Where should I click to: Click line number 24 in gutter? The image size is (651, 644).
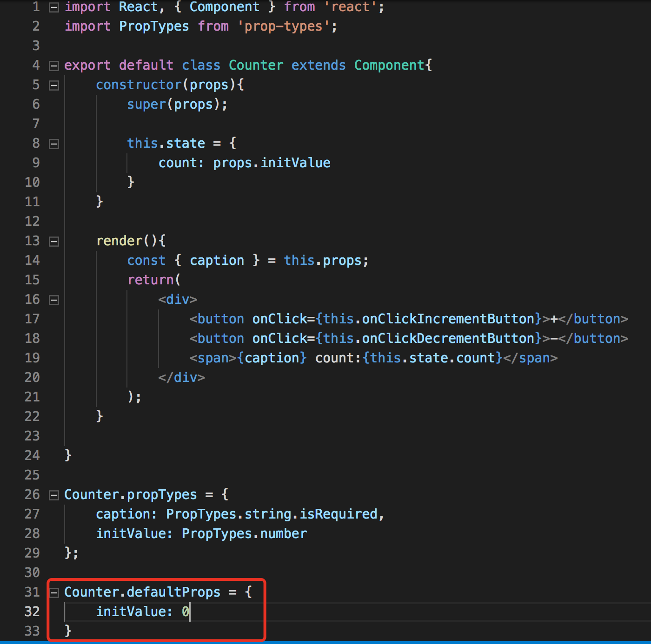[x=32, y=455]
